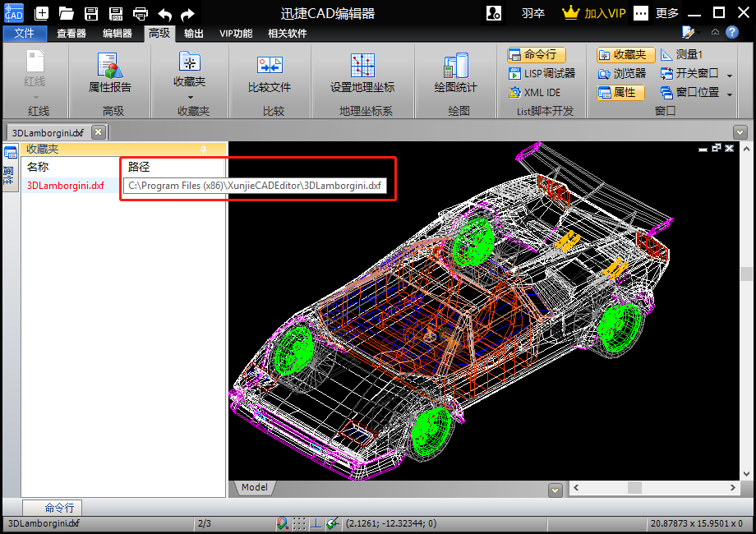Toggle the 属性 properties panel button
This screenshot has height=534, width=756.
[x=620, y=92]
